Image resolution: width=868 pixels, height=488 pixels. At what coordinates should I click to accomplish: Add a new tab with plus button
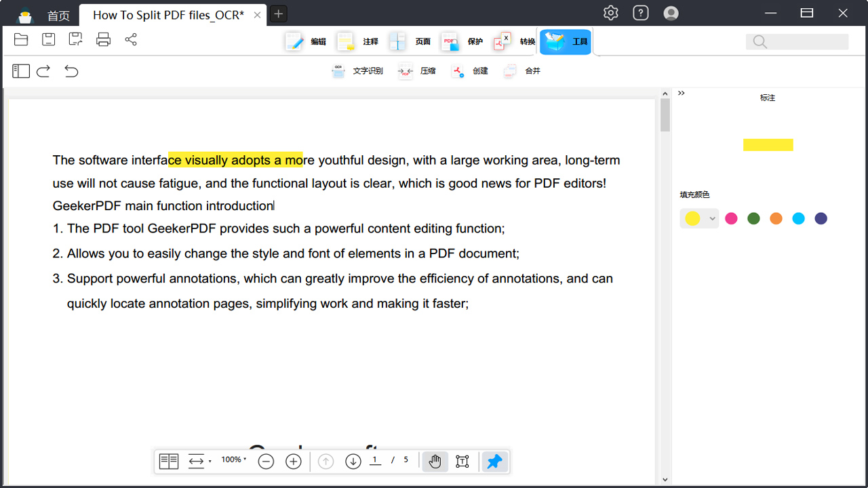[278, 14]
